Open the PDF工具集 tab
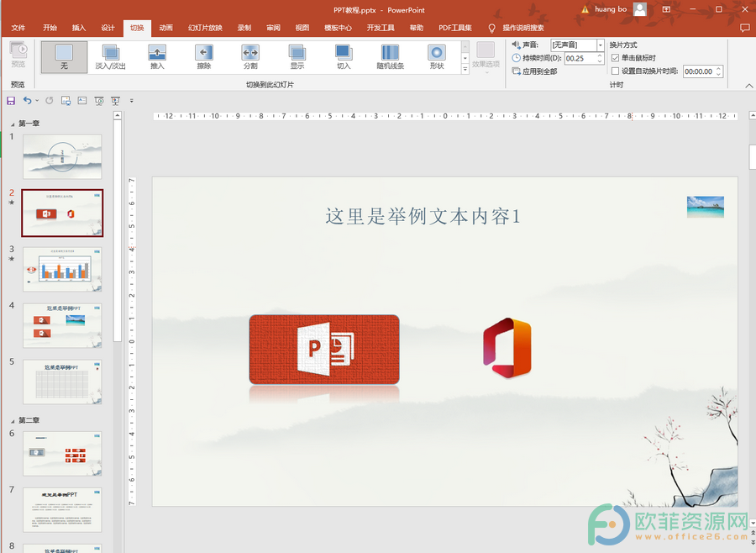The image size is (756, 553). click(455, 28)
